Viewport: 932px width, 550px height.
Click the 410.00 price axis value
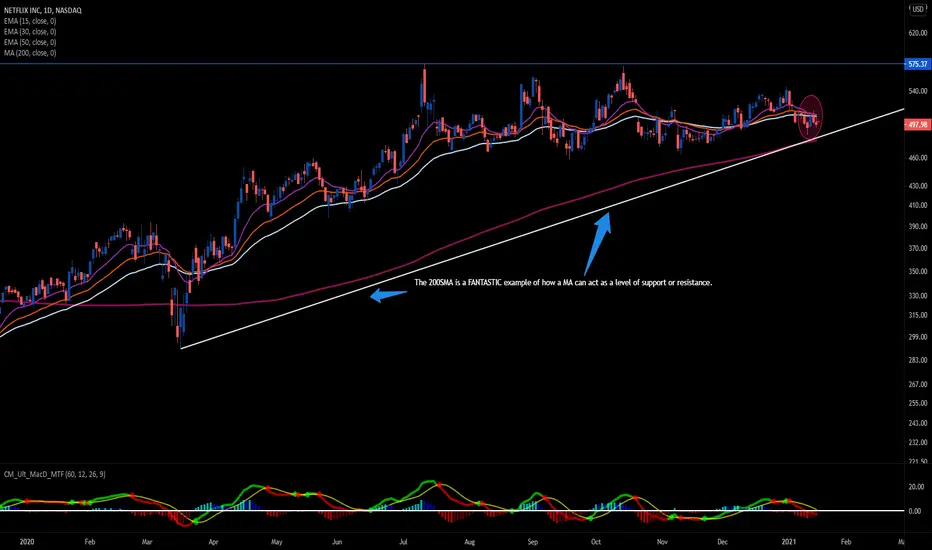coord(918,205)
